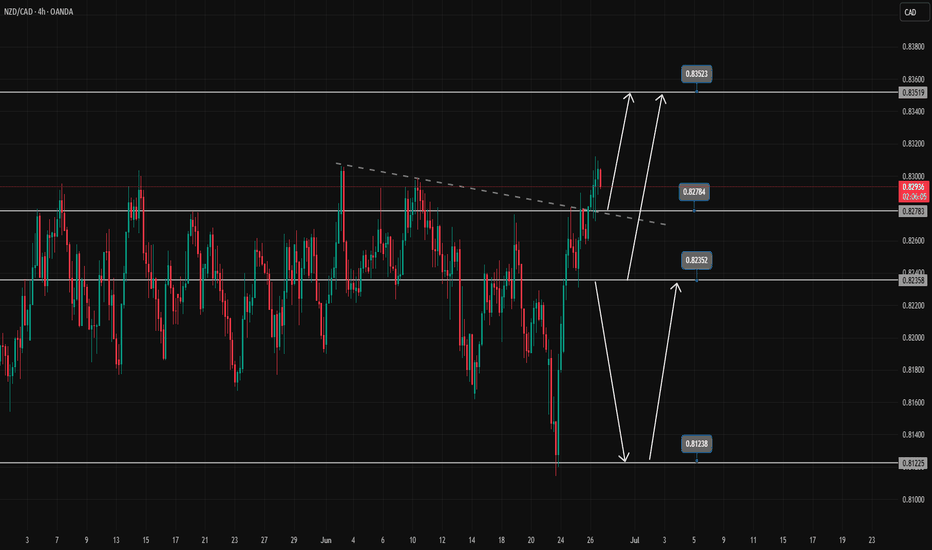Screen dimensions: 932x550
Task: Click the NZD/CAD 4h OANDA chart title
Action: point(39,12)
